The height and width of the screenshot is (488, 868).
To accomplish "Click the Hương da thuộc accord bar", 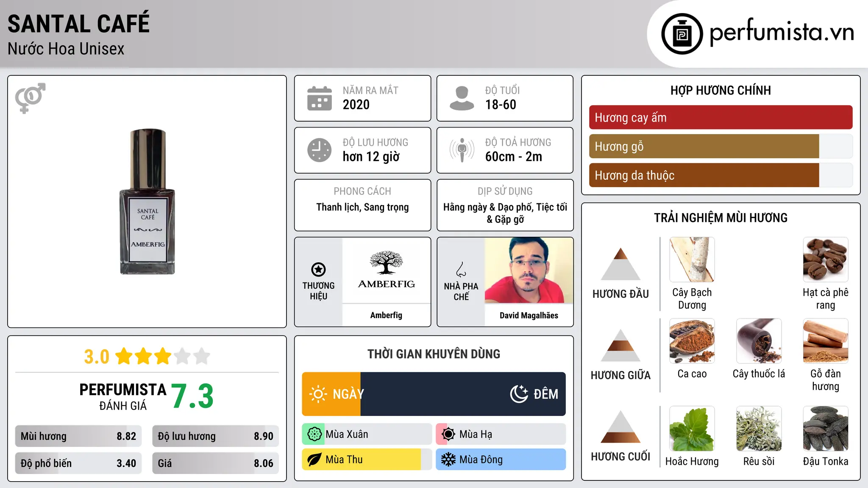I will (721, 175).
